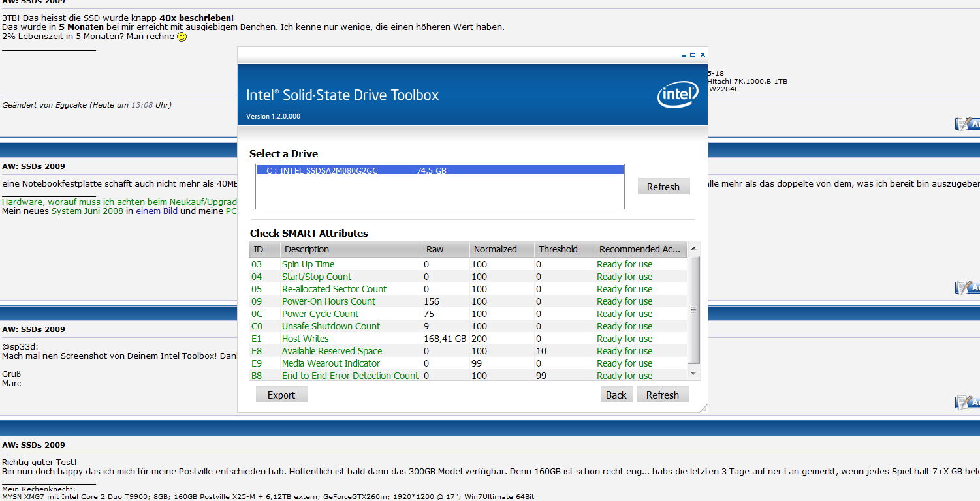
Task: Sort by the Recommended Action column header
Action: (x=640, y=249)
